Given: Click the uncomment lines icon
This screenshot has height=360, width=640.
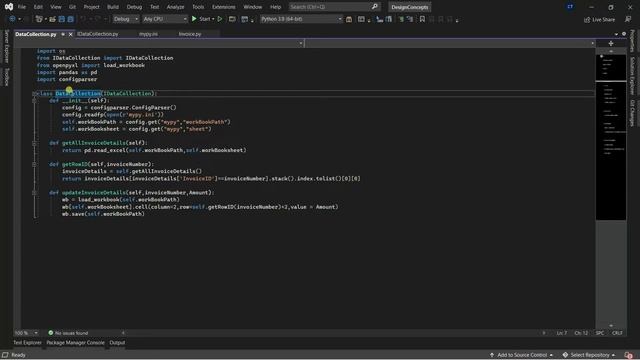Looking at the screenshot, I should pos(410,19).
